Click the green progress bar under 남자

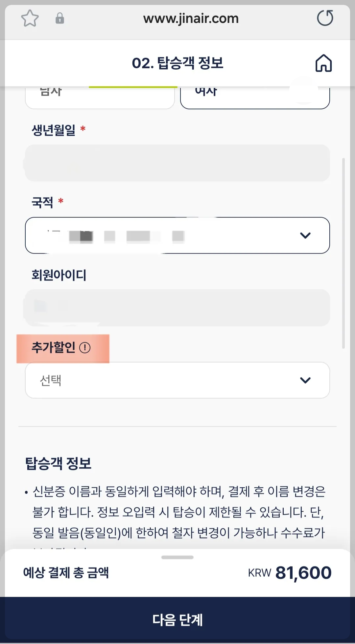pos(132,87)
